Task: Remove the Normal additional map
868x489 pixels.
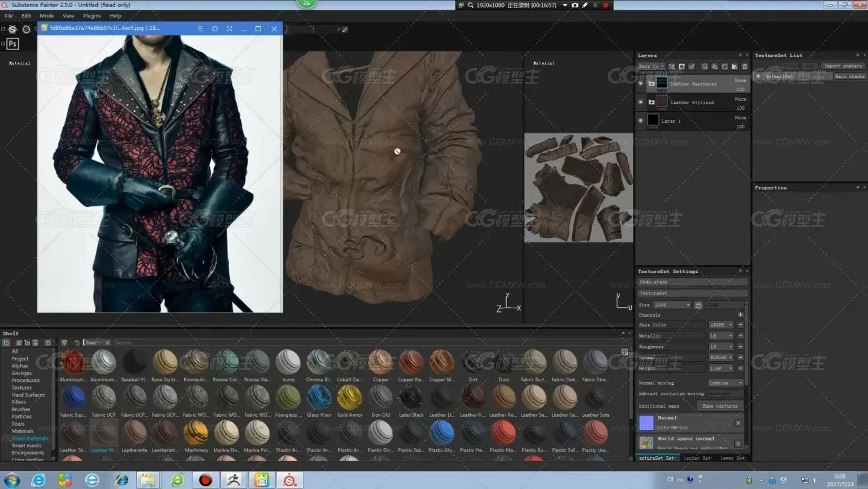Action: pyautogui.click(x=738, y=422)
